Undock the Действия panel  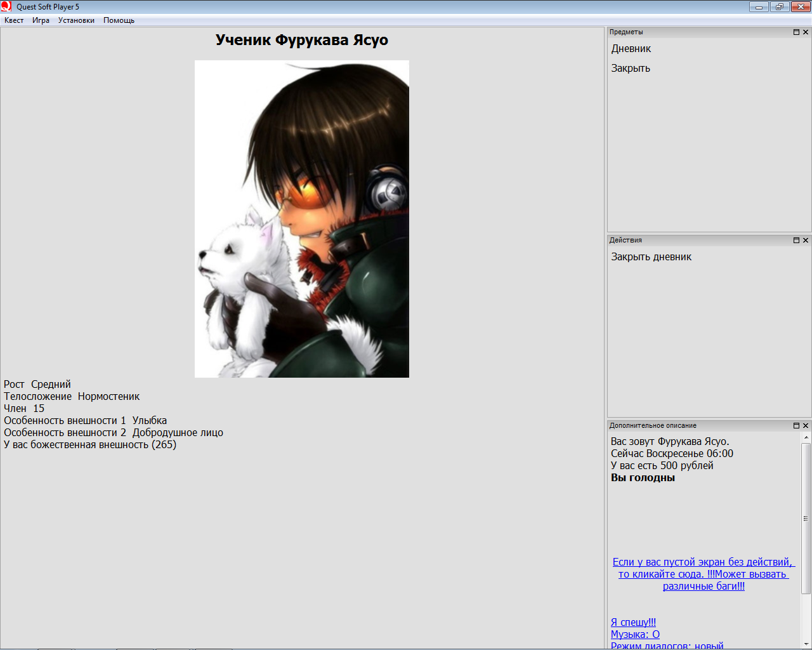pos(796,240)
